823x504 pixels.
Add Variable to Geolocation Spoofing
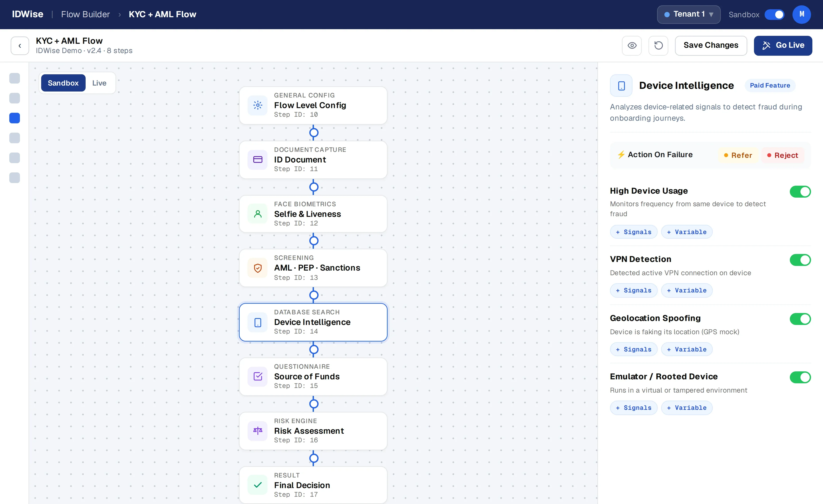687,349
